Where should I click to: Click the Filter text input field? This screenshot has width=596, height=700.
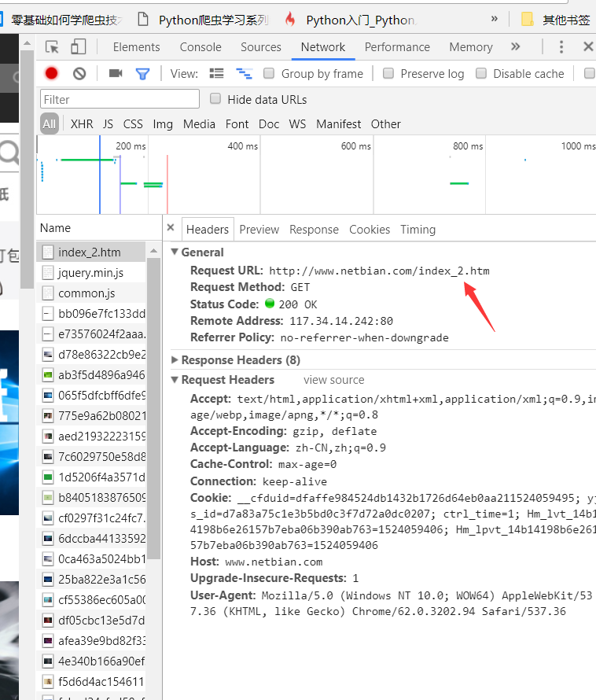[x=120, y=99]
